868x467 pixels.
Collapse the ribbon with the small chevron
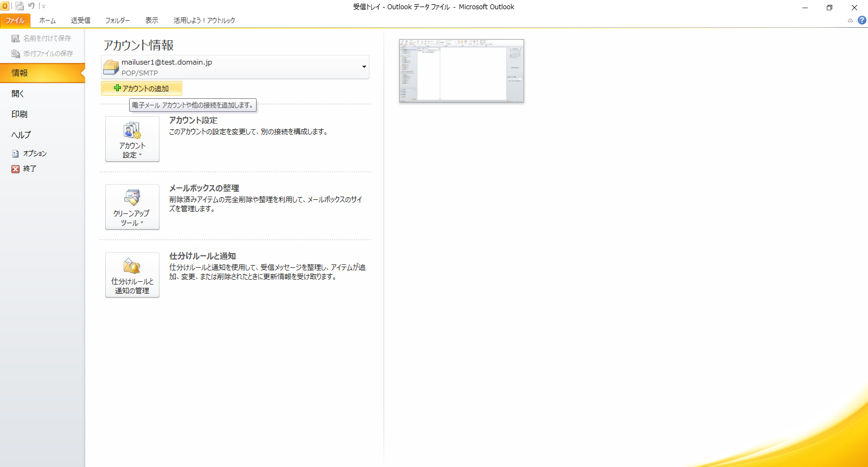850,21
